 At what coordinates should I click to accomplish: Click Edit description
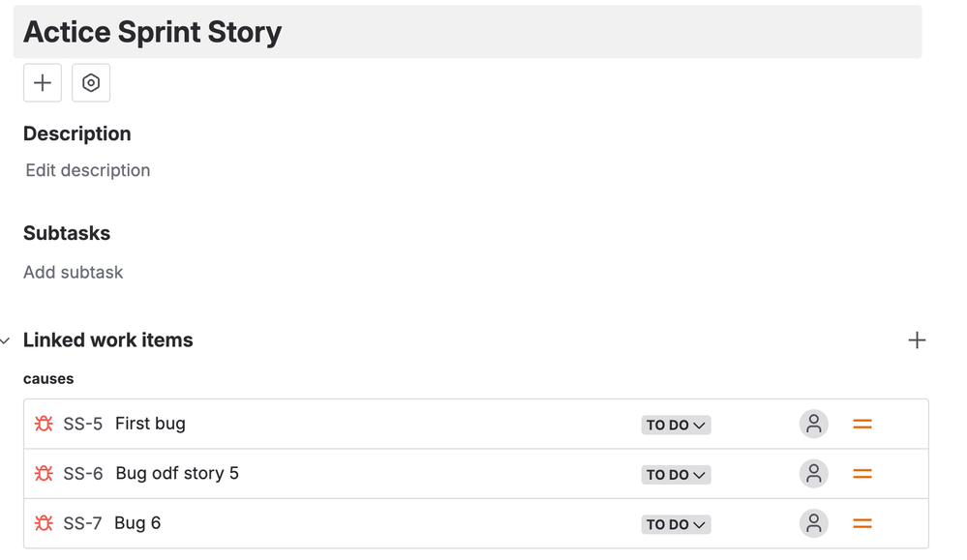tap(87, 170)
